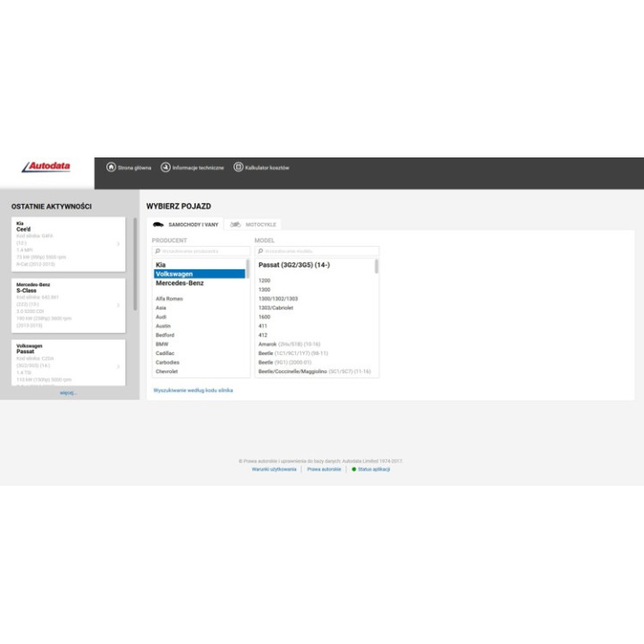Click the więcej... link
This screenshot has width=644, height=644.
(x=68, y=393)
